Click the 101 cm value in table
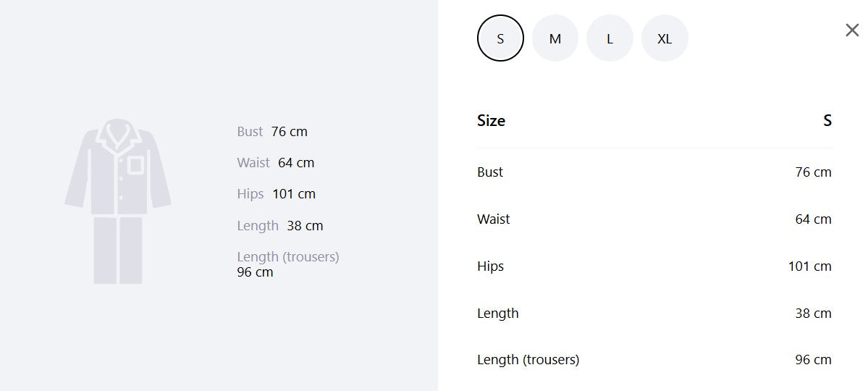The width and height of the screenshot is (868, 391). (x=810, y=266)
